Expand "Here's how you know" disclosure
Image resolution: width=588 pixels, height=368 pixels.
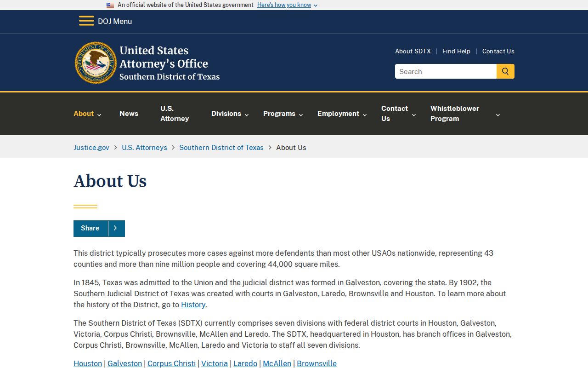(x=287, y=5)
